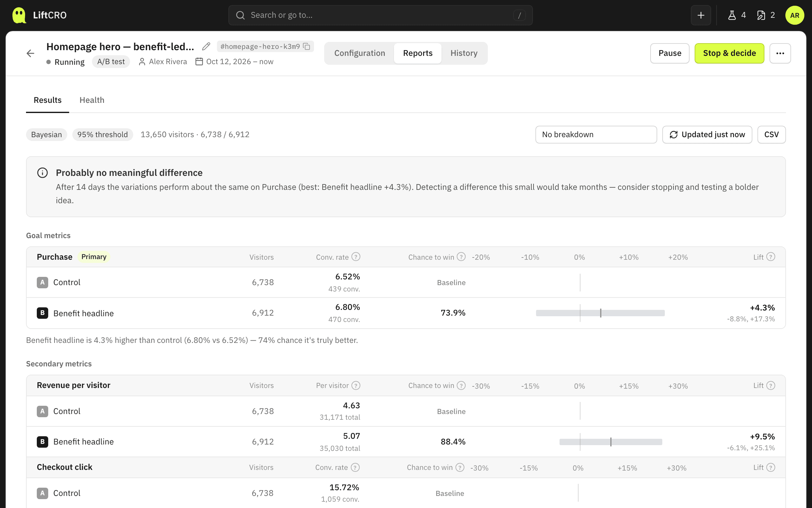Open the plus create button
This screenshot has height=508, width=812.
coord(701,15)
